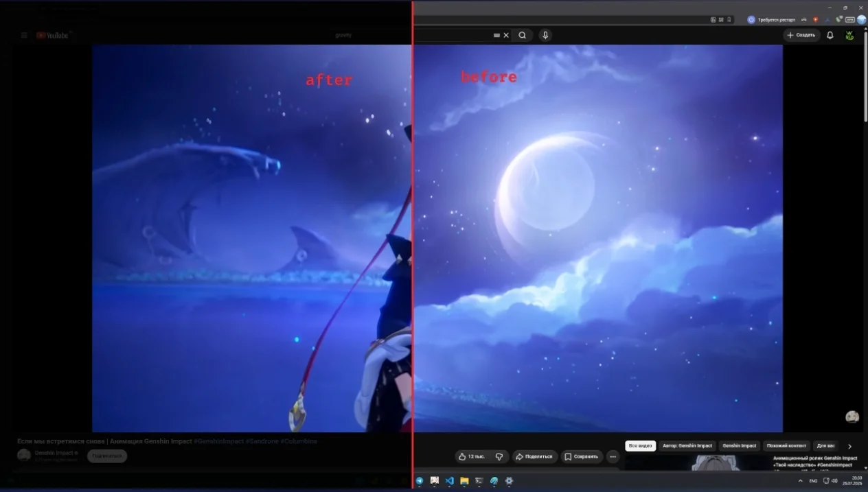The width and height of the screenshot is (868, 492).
Task: Open the on-screen keyboard icon in search
Action: point(496,35)
